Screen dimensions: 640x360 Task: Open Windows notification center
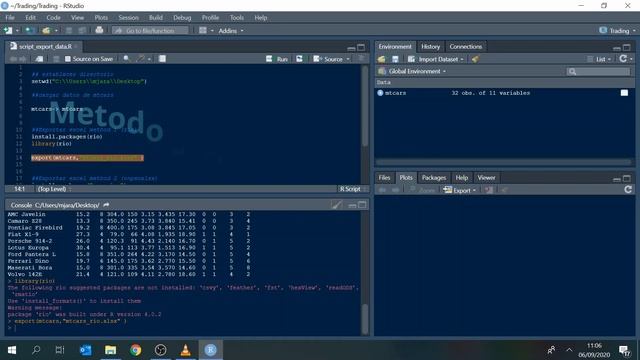point(624,350)
